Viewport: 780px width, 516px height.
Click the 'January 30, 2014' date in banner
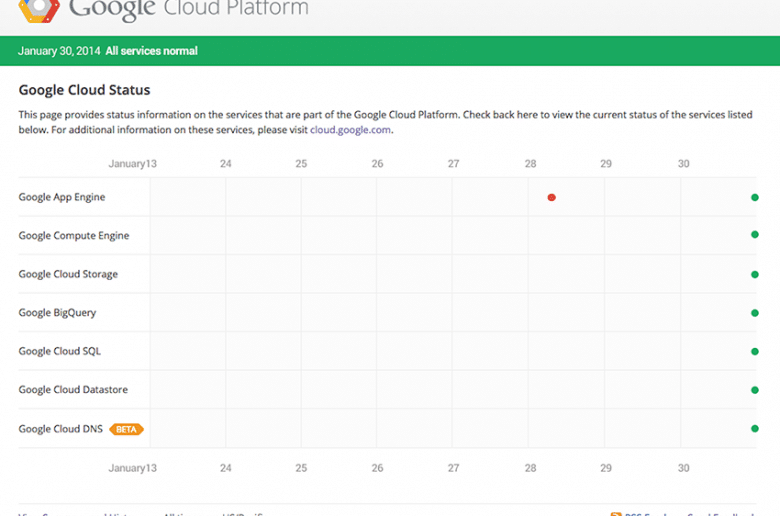click(59, 51)
